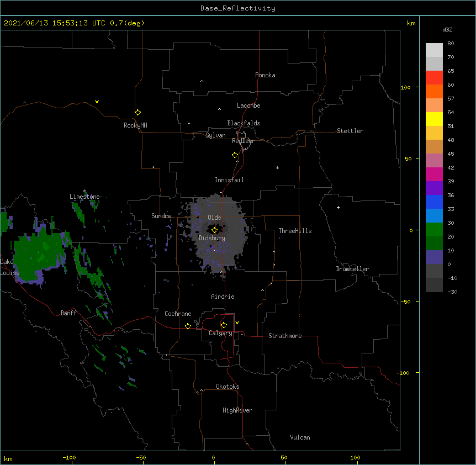Click the Limestone label
The image size is (476, 465).
[84, 197]
